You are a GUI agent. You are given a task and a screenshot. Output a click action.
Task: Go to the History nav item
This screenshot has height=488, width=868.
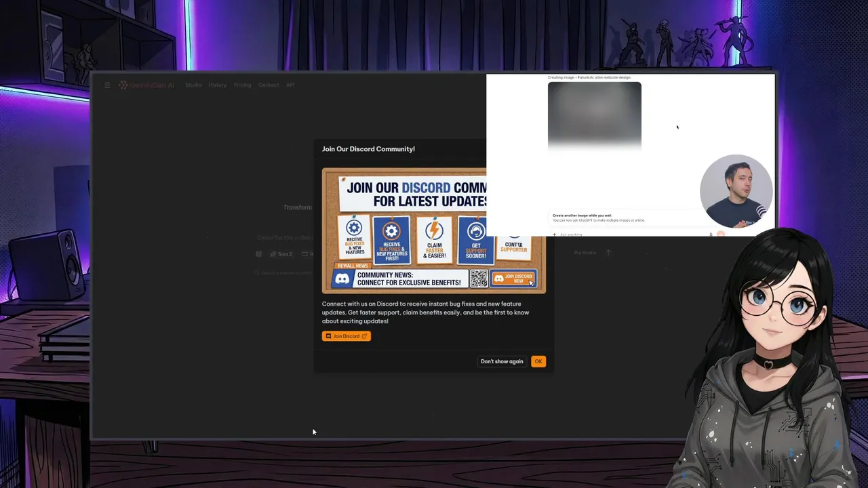[218, 85]
